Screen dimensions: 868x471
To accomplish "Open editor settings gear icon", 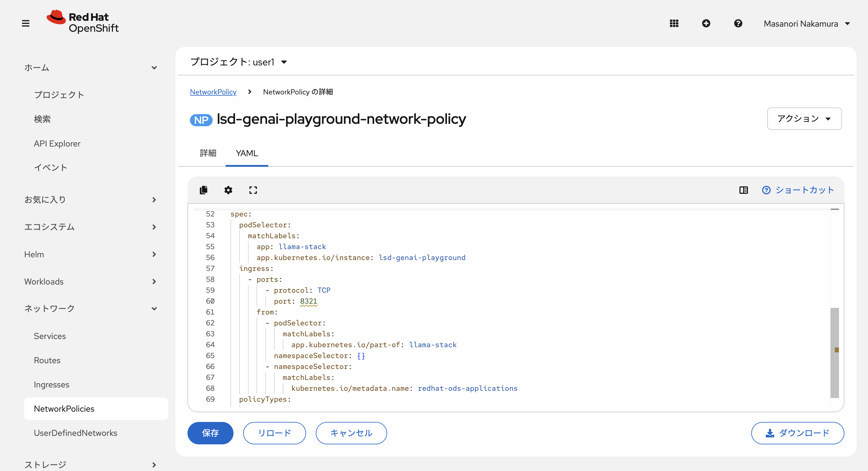I will (x=228, y=190).
